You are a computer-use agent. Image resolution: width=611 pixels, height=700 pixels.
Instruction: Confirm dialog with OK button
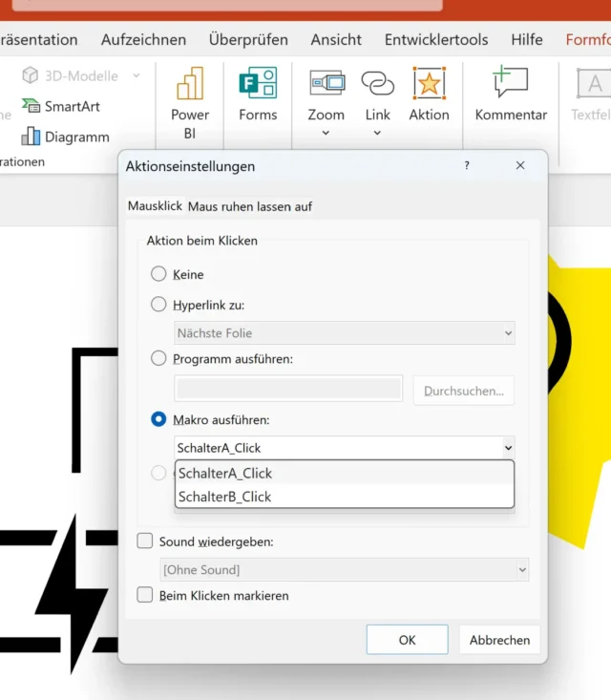[x=407, y=640]
